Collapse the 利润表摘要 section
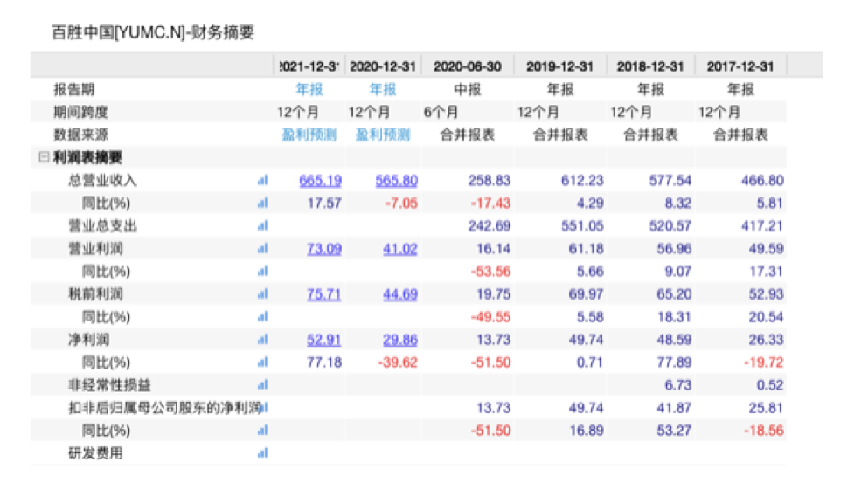Screen dimensions: 868x483 coord(42,158)
